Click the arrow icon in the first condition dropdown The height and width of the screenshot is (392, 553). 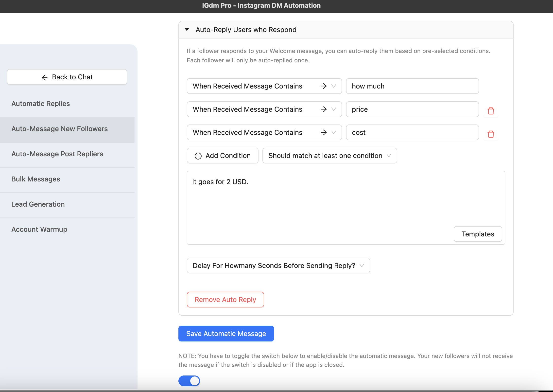324,86
